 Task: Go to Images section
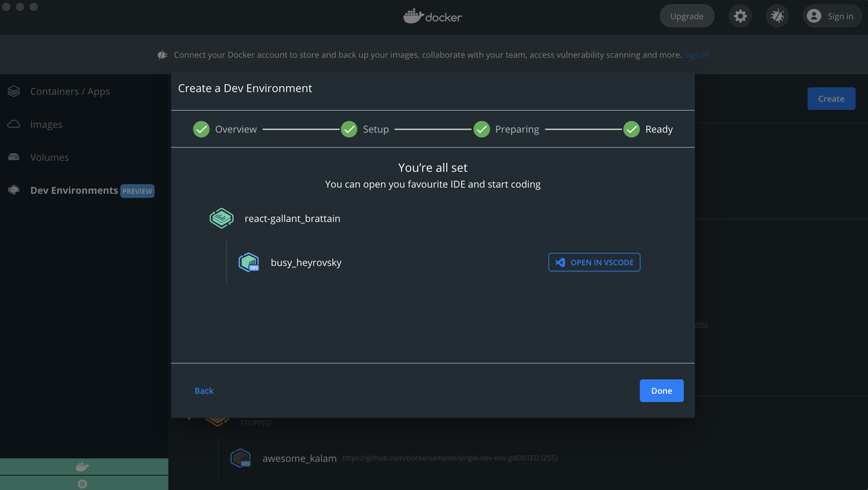(46, 124)
